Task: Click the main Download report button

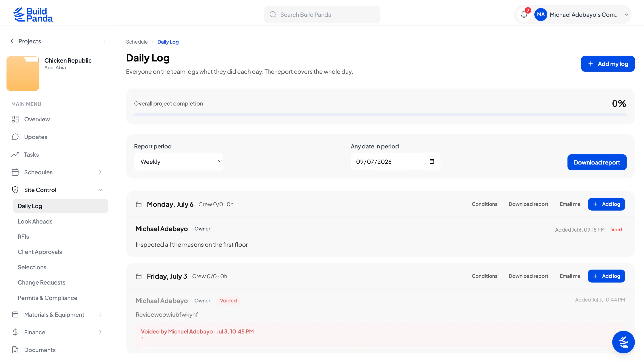Action: pyautogui.click(x=597, y=162)
